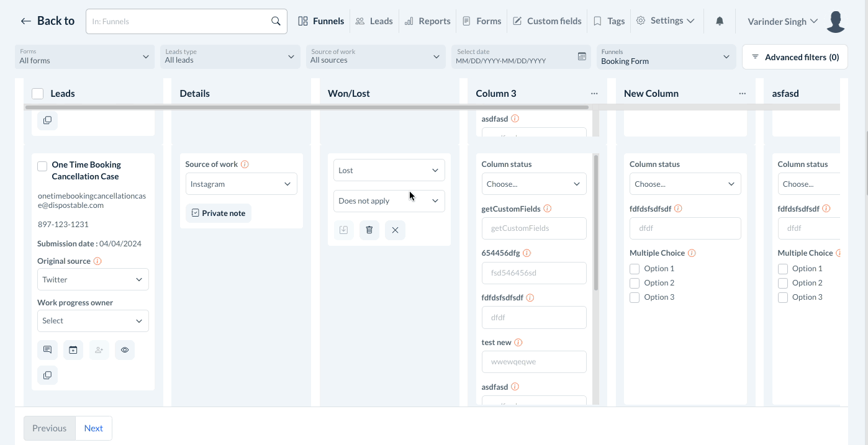Open Advanced filters (0)
Image resolution: width=868 pixels, height=445 pixels.
click(795, 57)
